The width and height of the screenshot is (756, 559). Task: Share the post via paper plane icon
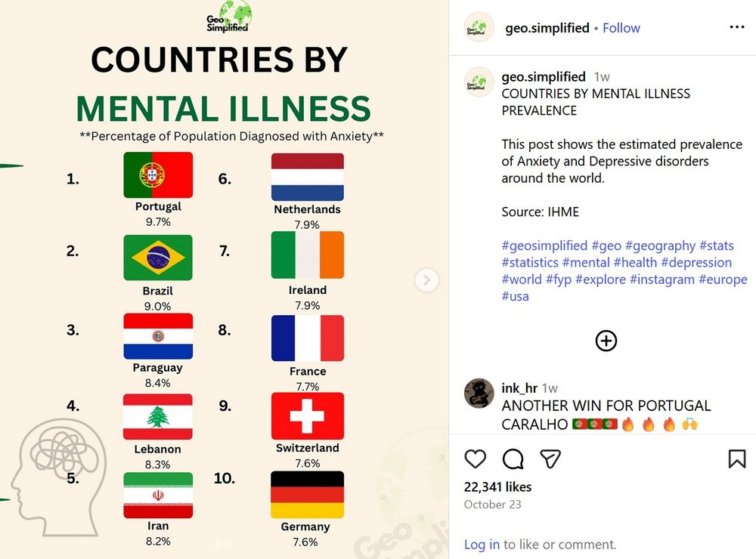pos(550,459)
